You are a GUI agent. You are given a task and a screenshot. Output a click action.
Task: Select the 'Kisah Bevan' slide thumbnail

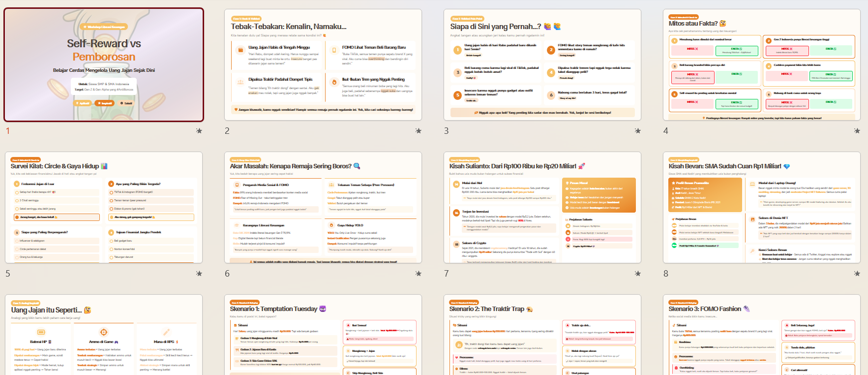coord(762,207)
